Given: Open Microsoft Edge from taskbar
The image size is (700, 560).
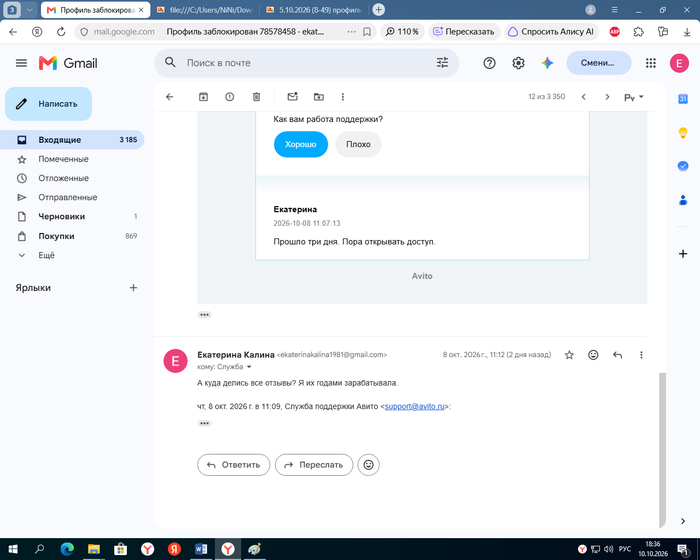Looking at the screenshot, I should 67,549.
